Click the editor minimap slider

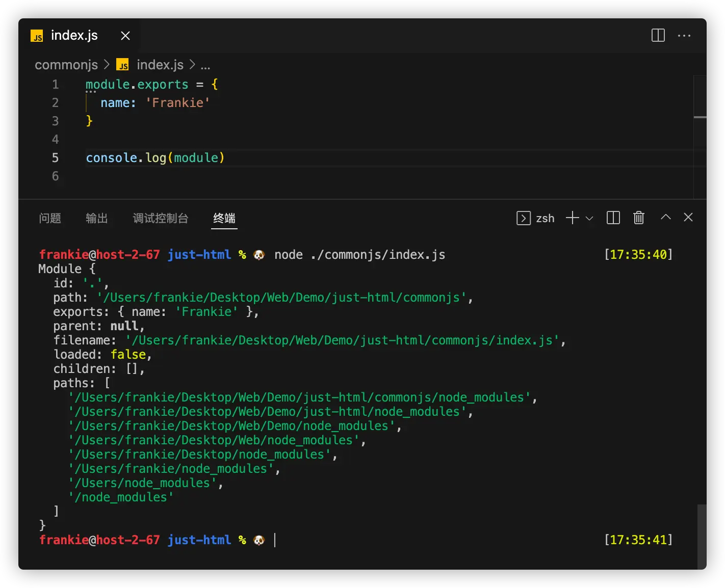pyautogui.click(x=700, y=117)
